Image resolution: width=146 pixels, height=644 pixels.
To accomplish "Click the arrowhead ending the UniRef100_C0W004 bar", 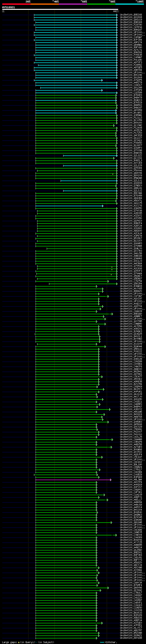I will 116,535.
